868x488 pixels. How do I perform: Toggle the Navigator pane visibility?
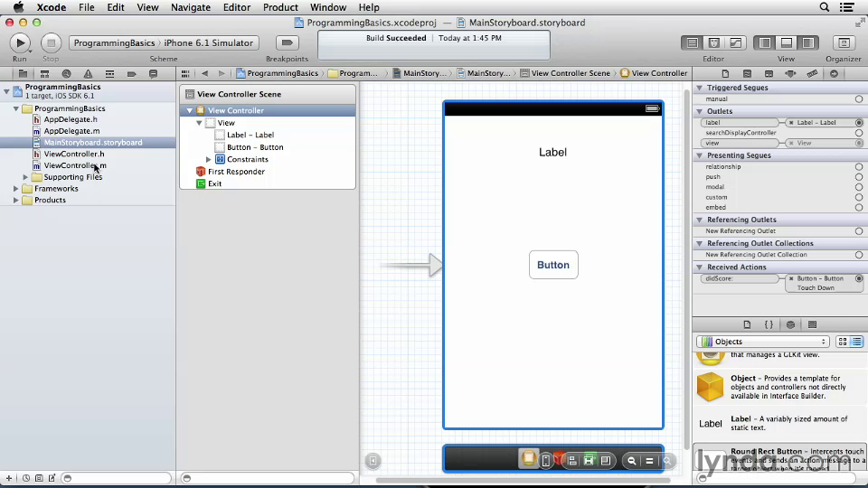pos(765,42)
